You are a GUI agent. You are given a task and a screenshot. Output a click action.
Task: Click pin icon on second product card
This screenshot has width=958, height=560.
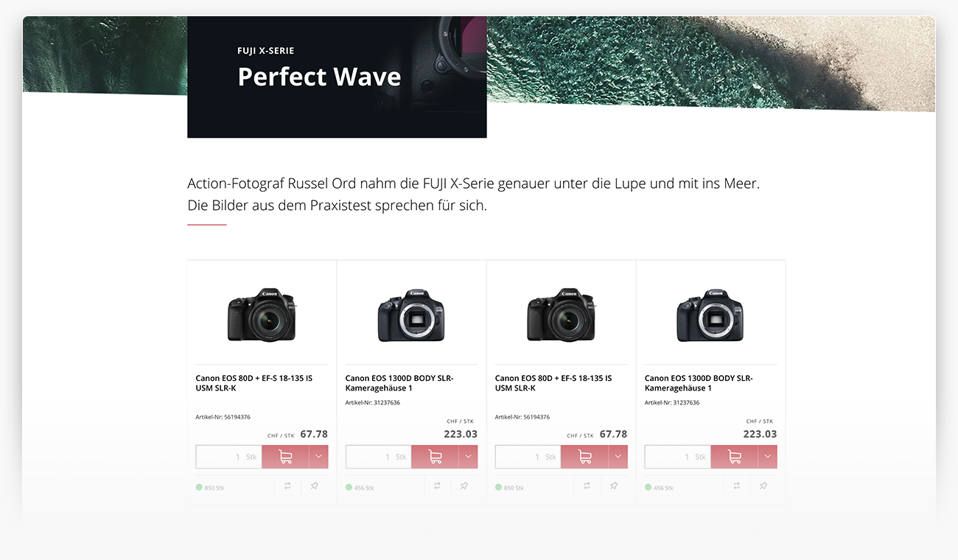(x=464, y=486)
